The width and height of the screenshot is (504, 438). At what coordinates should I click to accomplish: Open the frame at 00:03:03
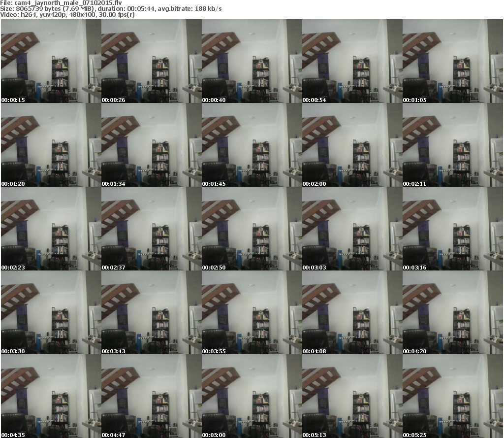tap(352, 229)
